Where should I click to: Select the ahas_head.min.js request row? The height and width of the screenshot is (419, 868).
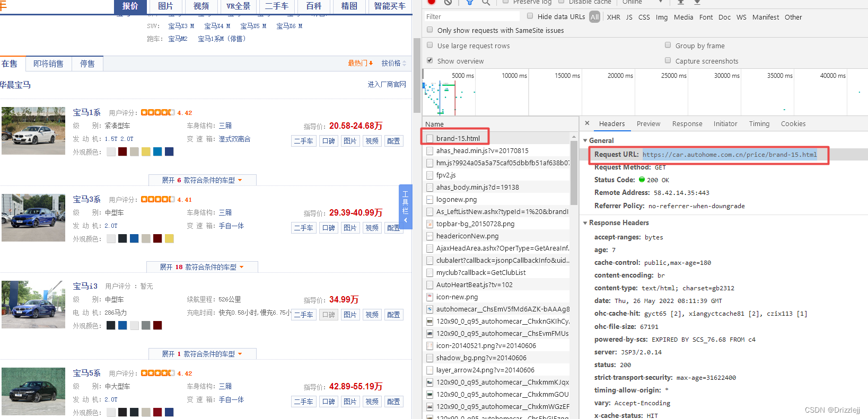click(497, 150)
